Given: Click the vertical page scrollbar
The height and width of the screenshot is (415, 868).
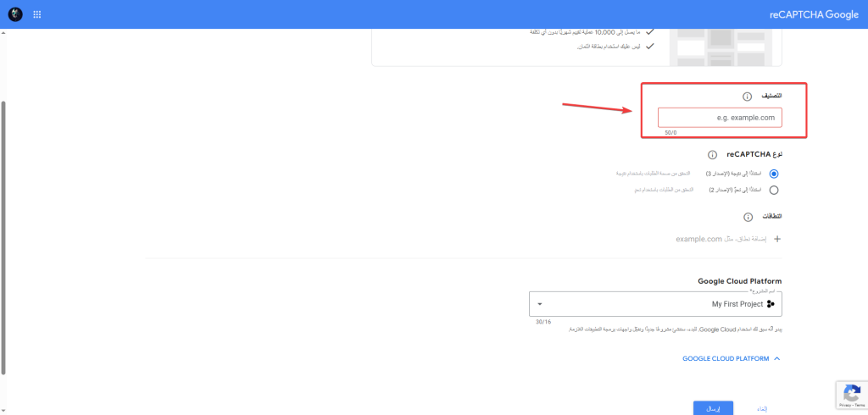Looking at the screenshot, I should click(3, 237).
